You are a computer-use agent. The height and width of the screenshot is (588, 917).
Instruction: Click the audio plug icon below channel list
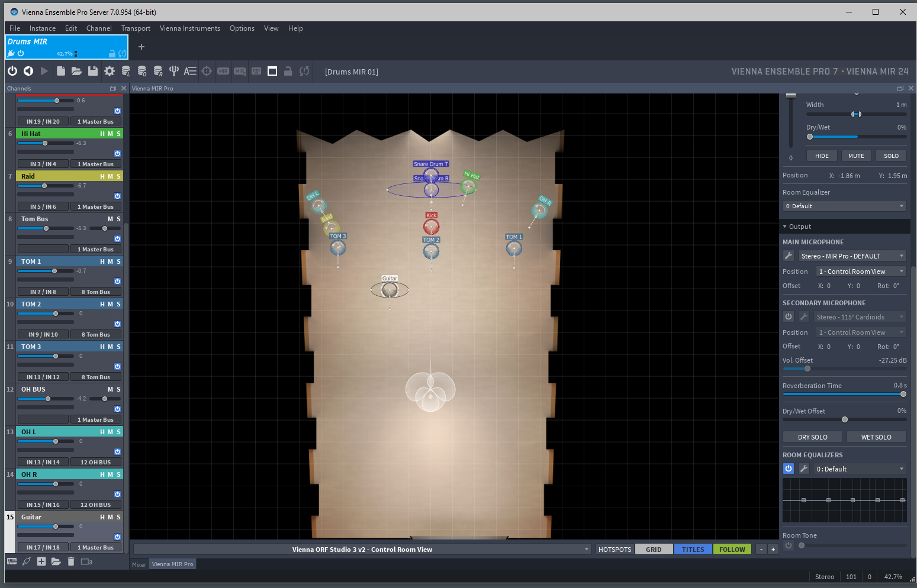pyautogui.click(x=27, y=561)
